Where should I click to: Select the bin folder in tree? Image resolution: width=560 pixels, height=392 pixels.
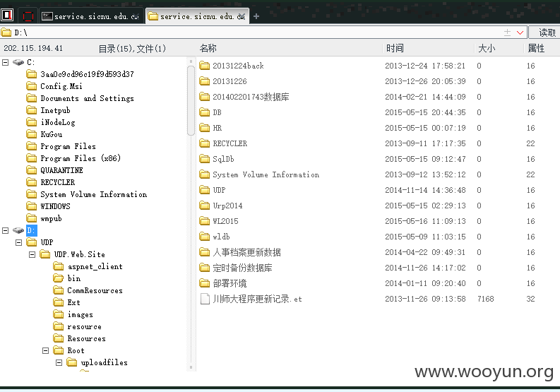click(x=67, y=278)
